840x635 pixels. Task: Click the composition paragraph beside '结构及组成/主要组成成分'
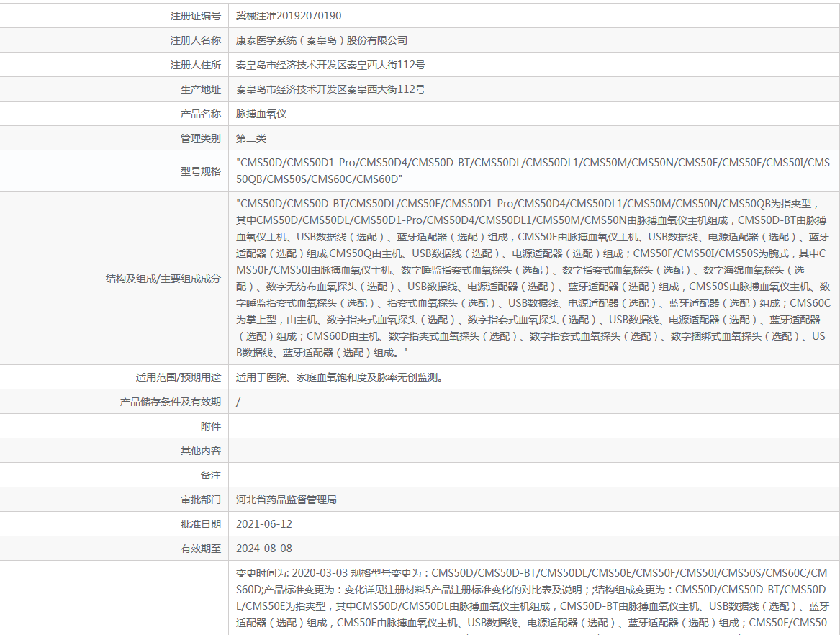[x=533, y=278]
